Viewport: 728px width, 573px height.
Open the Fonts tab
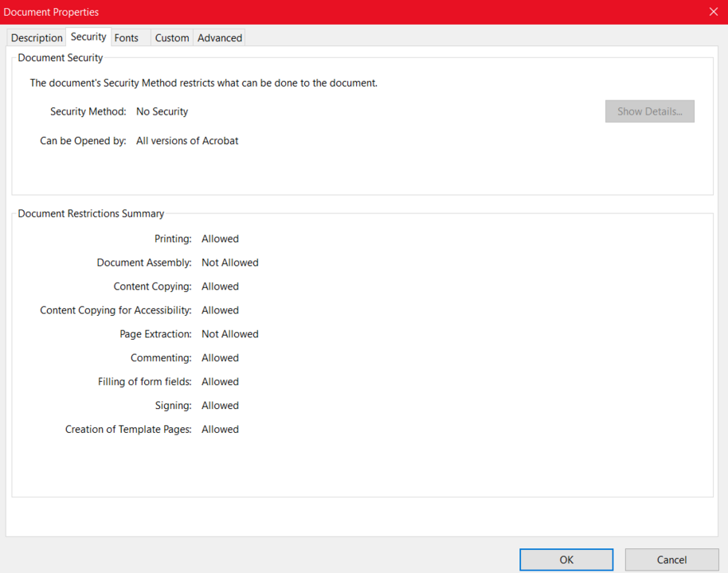coord(127,38)
